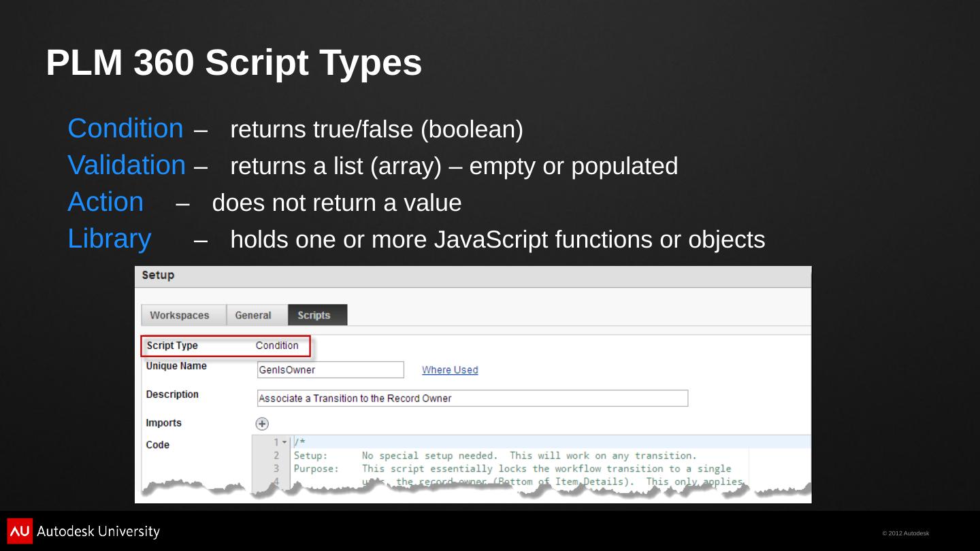Click the Description label
Viewport: 980px width, 551px height.
pyautogui.click(x=172, y=395)
